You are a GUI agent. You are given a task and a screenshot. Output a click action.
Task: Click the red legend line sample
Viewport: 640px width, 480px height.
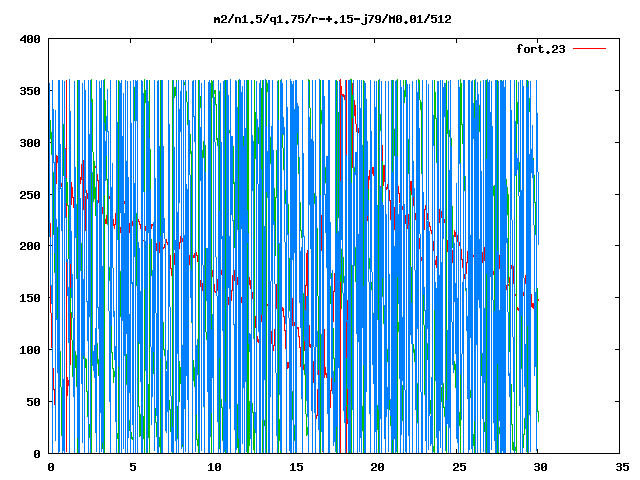(x=589, y=49)
